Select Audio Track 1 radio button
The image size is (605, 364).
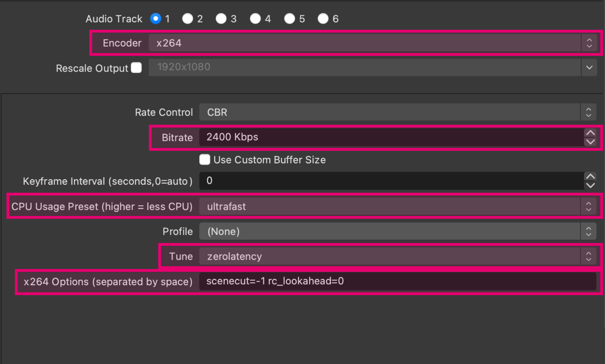pyautogui.click(x=156, y=19)
